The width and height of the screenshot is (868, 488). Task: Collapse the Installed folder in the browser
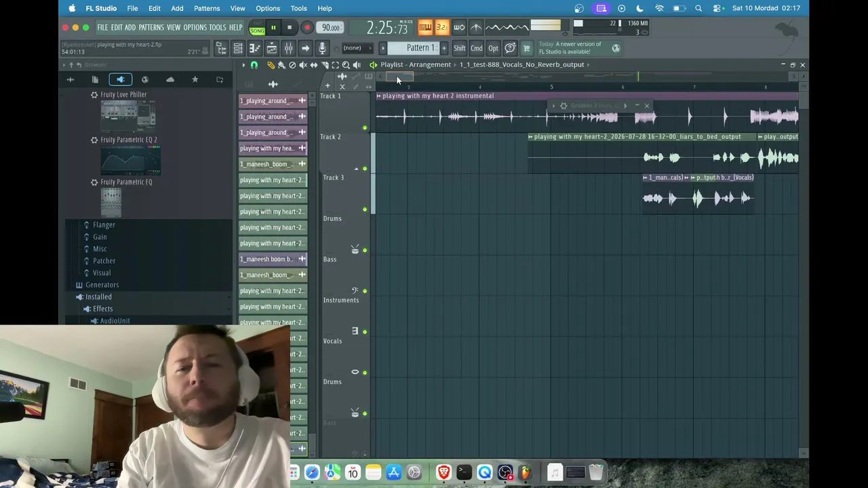98,297
